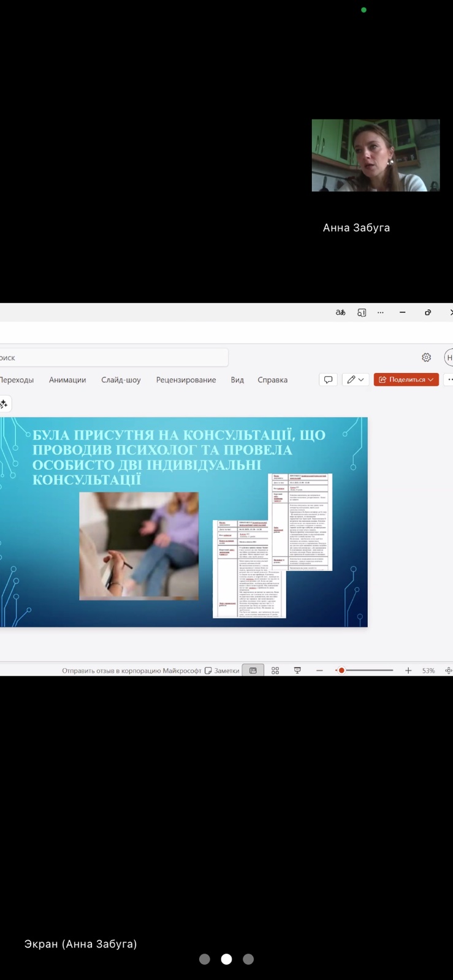This screenshot has height=980, width=453.
Task: Select the middle page indicator dot
Action: tap(226, 959)
